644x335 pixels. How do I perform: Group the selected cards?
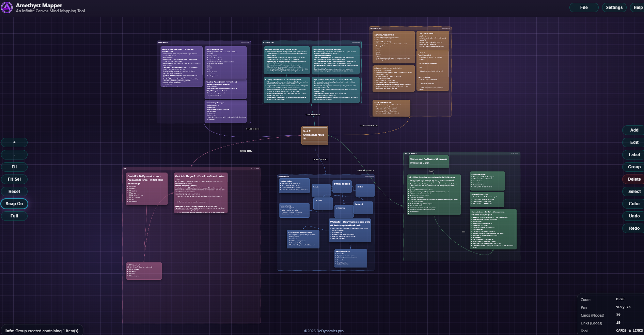pos(634,167)
